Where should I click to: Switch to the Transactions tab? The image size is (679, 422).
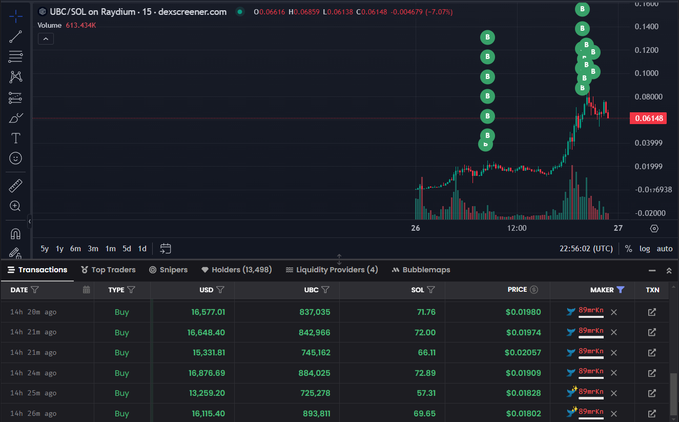point(37,270)
